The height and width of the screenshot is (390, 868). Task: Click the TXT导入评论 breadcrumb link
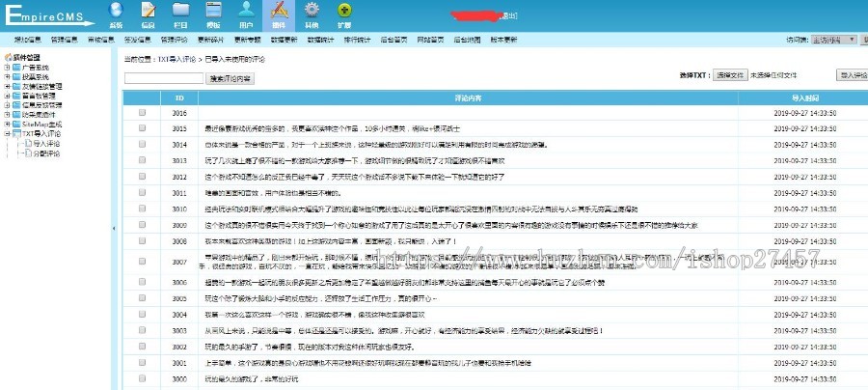[177, 59]
